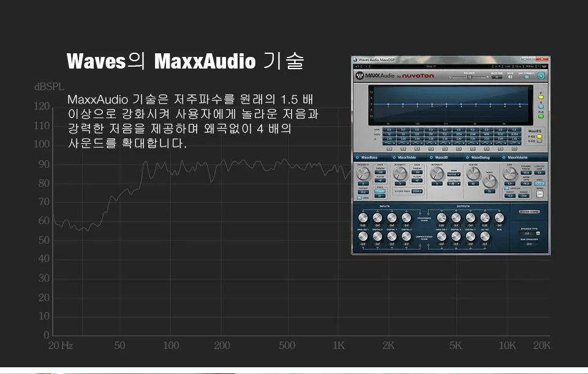Click the Mute speaker icon
This screenshot has height=374, width=588.
(x=510, y=77)
